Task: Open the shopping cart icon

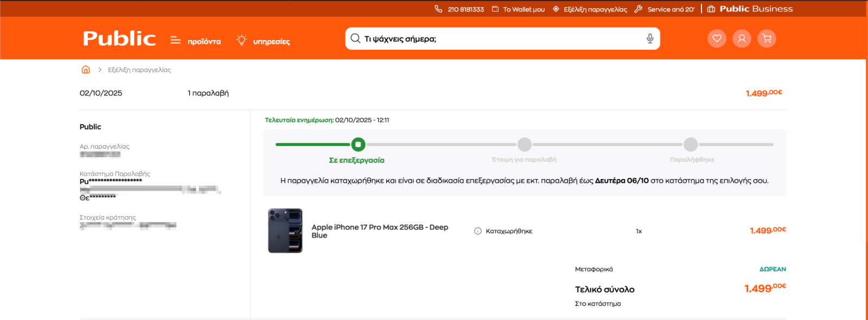Action: point(767,39)
